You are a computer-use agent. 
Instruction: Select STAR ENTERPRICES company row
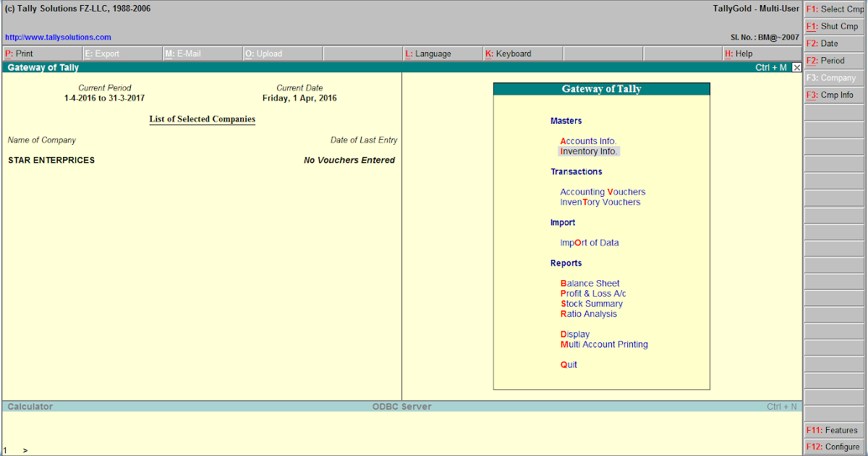click(201, 160)
